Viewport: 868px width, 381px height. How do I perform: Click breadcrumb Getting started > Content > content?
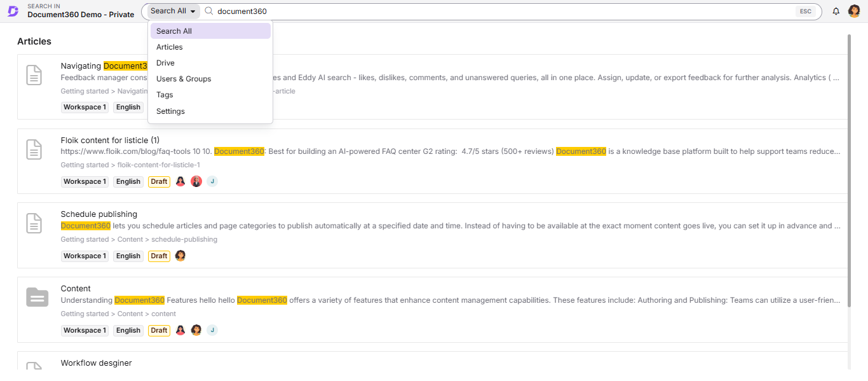[x=118, y=314]
